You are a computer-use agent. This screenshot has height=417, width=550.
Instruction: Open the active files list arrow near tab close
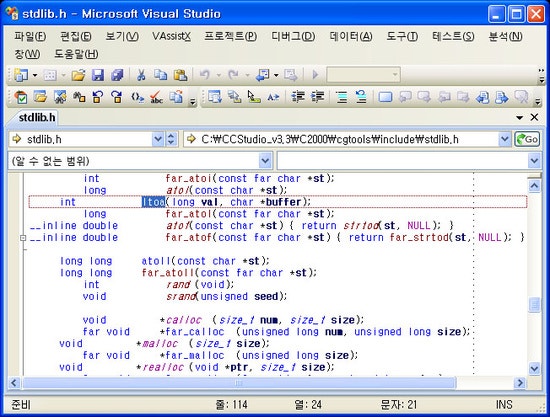coord(520,118)
